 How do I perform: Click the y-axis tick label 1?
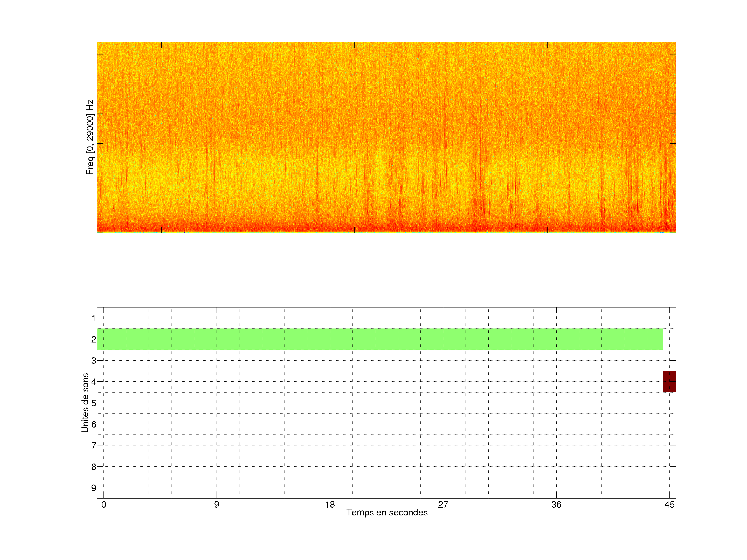pos(94,318)
